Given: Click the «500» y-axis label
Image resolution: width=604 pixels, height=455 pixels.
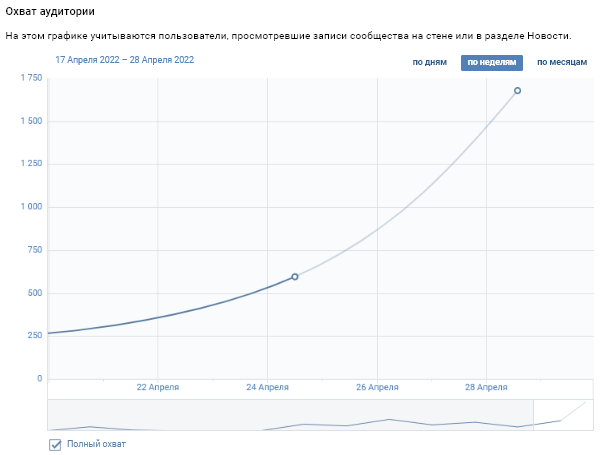Looking at the screenshot, I should [x=35, y=293].
